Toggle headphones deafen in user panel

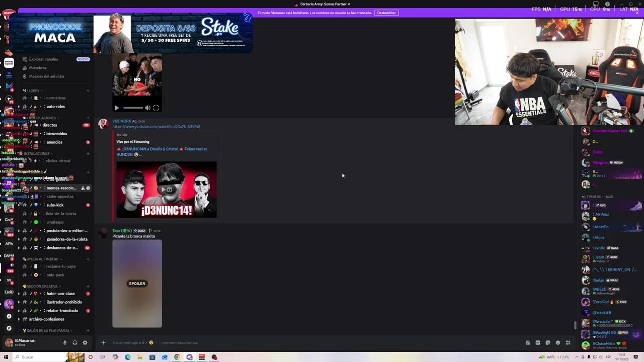tap(74, 343)
